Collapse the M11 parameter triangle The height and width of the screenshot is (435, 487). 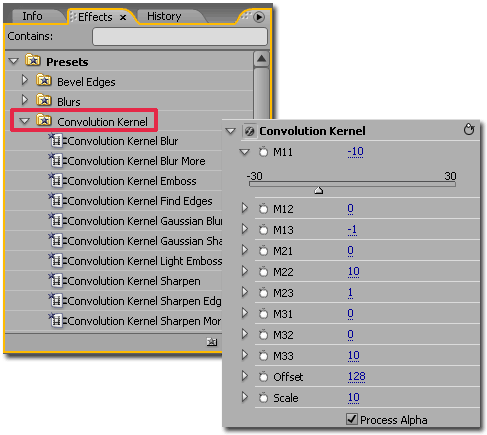pyautogui.click(x=244, y=152)
